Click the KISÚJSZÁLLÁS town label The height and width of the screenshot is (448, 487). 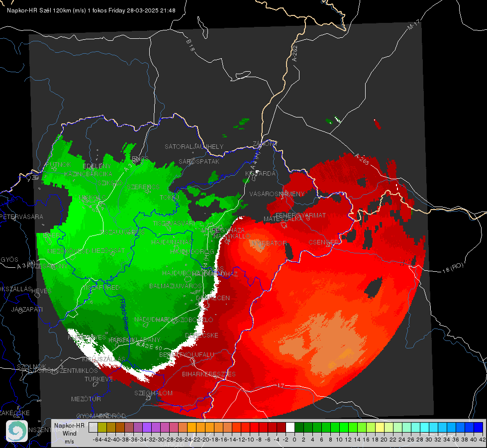tap(103, 359)
